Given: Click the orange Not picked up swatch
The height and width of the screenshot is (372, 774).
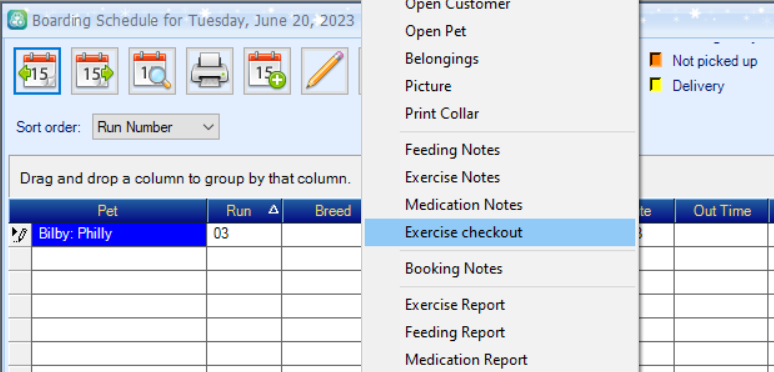Looking at the screenshot, I should (656, 60).
